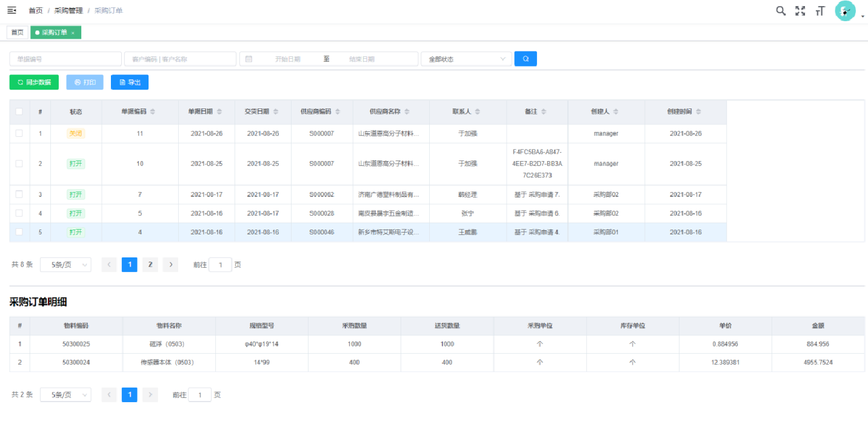
Task: Click the 导出 export button
Action: (130, 82)
